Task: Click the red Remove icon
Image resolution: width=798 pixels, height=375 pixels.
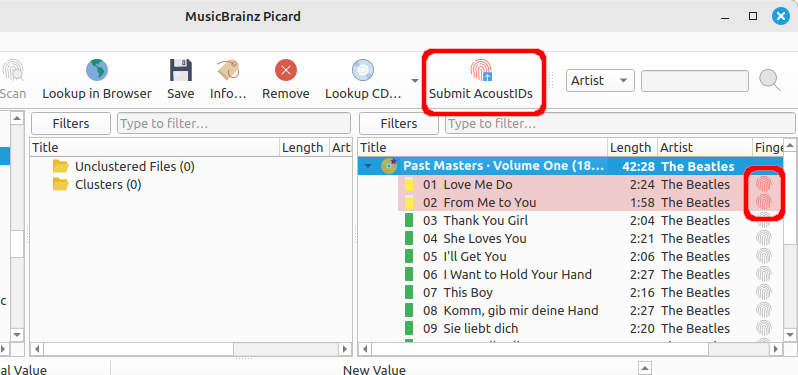Action: click(x=286, y=70)
